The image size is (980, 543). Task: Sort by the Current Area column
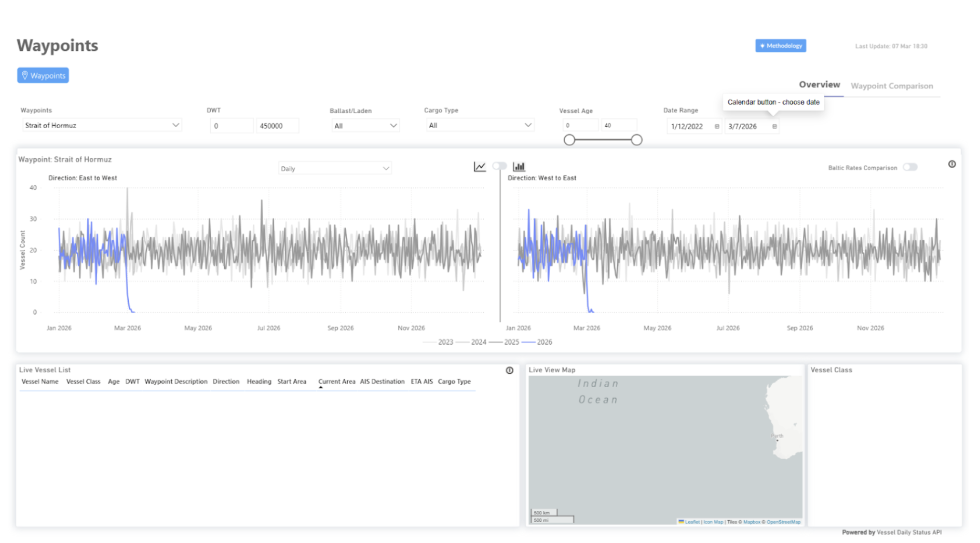(x=337, y=381)
